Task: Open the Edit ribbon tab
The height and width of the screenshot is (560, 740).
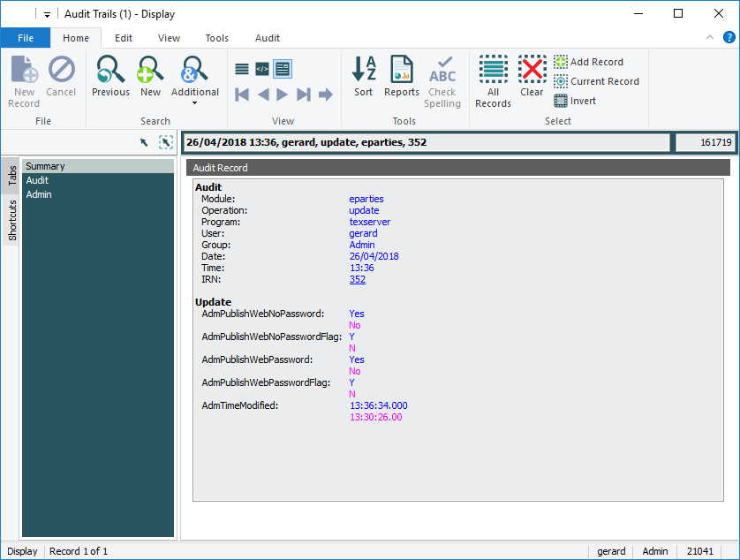Action: pyautogui.click(x=124, y=38)
